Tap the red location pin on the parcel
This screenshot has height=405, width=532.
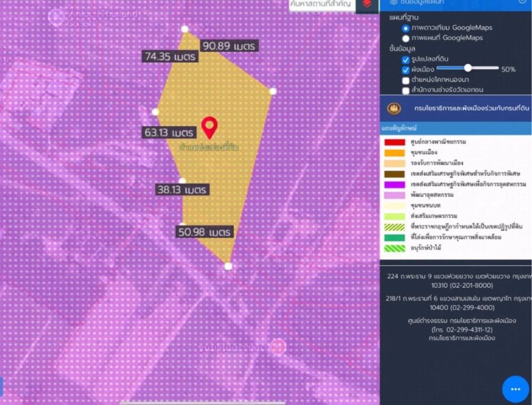click(209, 127)
